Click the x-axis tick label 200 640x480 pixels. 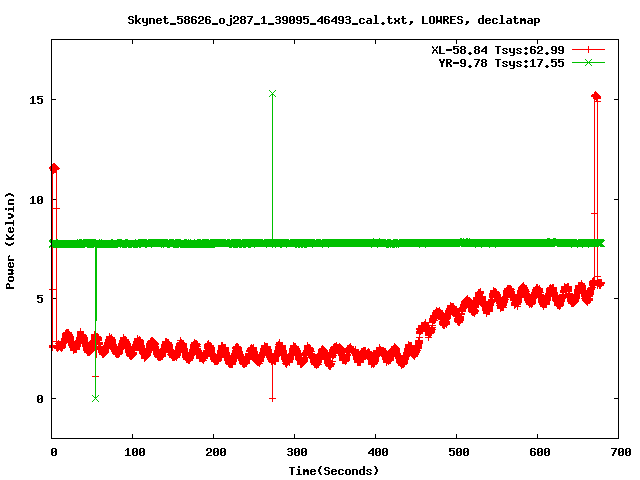click(x=216, y=452)
